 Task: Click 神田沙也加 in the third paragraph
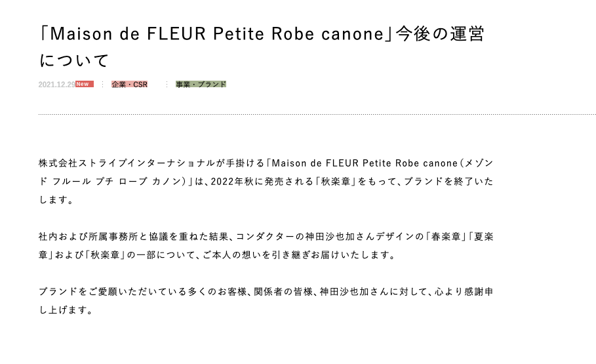[x=344, y=292]
